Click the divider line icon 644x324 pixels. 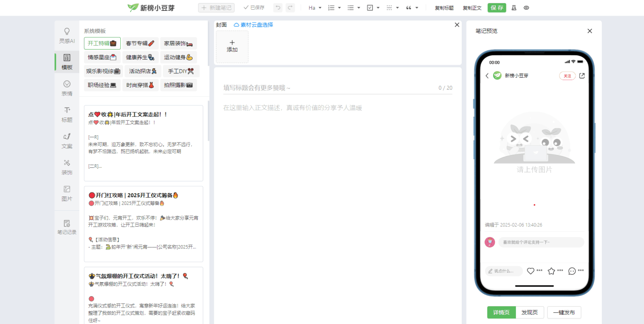[x=389, y=8]
